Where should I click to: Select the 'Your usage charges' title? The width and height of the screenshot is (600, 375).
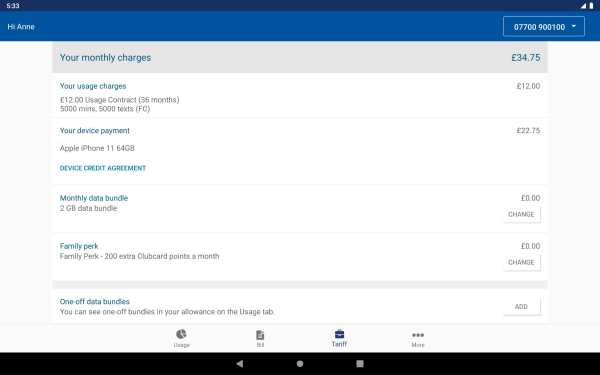pos(93,86)
